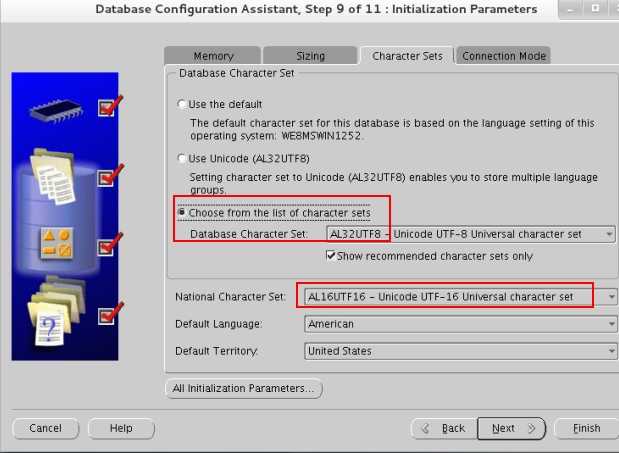The height and width of the screenshot is (453, 619).
Task: Click the forward arrow icon on the Next button
Action: pyautogui.click(x=531, y=428)
